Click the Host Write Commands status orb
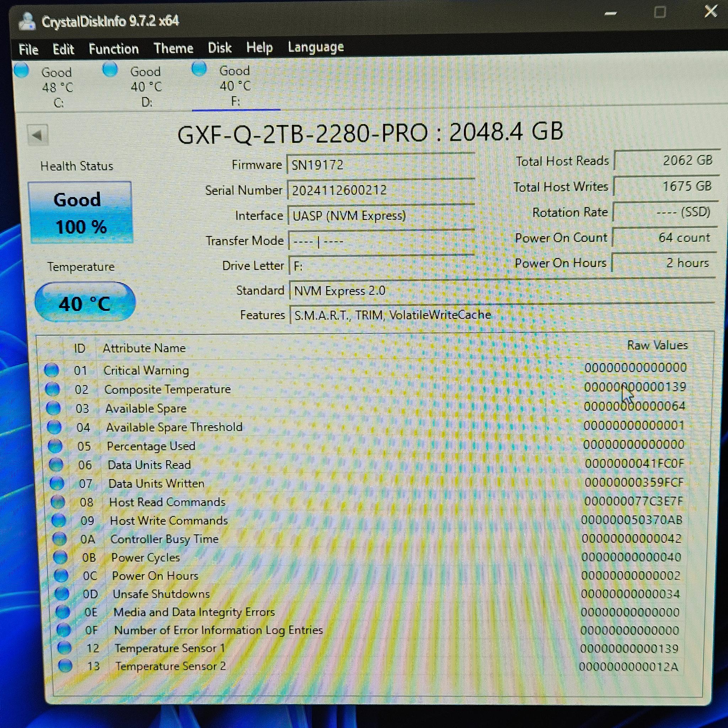The image size is (728, 728). click(x=58, y=520)
